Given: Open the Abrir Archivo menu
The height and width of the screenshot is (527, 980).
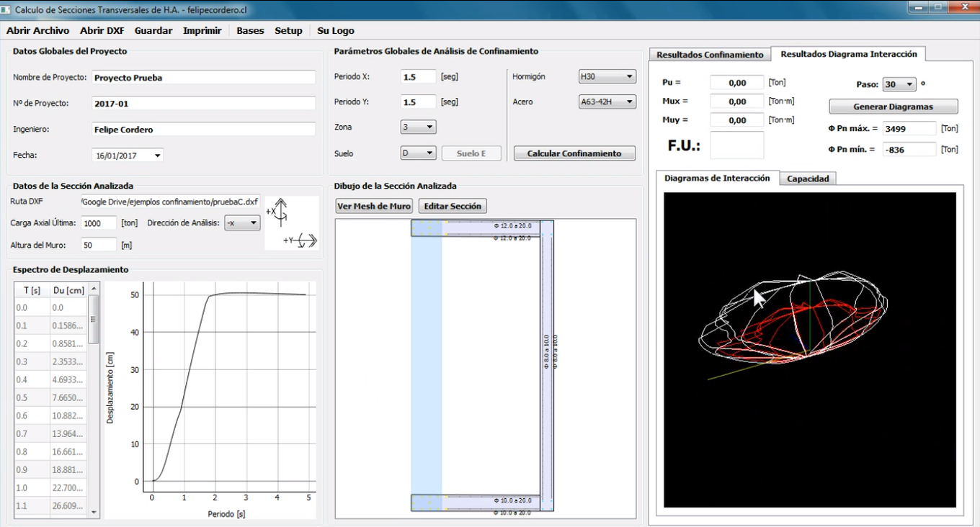Looking at the screenshot, I should (x=37, y=31).
